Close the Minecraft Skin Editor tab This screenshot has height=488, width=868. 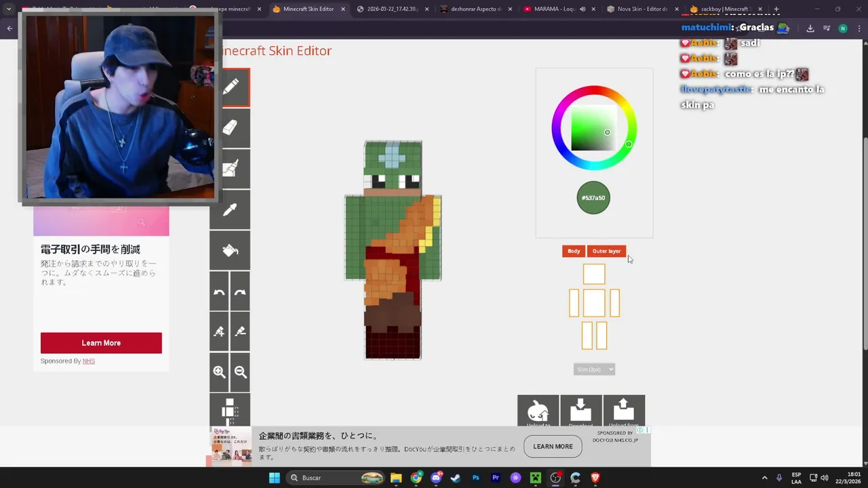click(342, 9)
